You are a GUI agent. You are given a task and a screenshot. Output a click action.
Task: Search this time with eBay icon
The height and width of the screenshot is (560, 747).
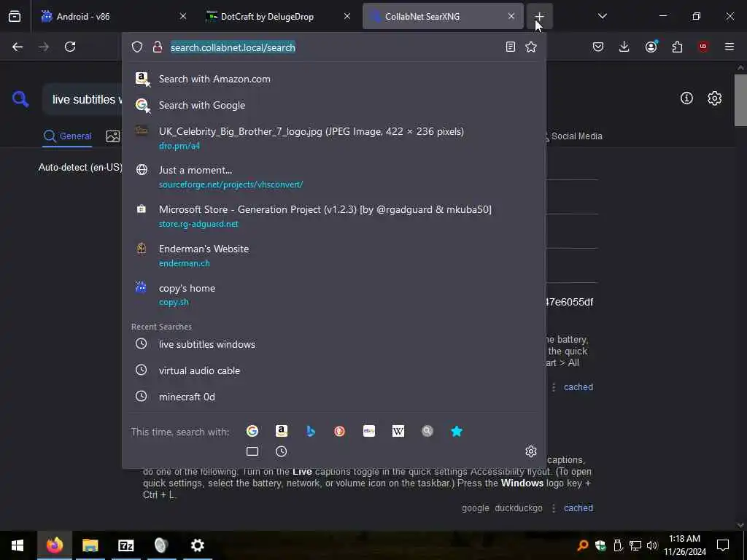369,432
